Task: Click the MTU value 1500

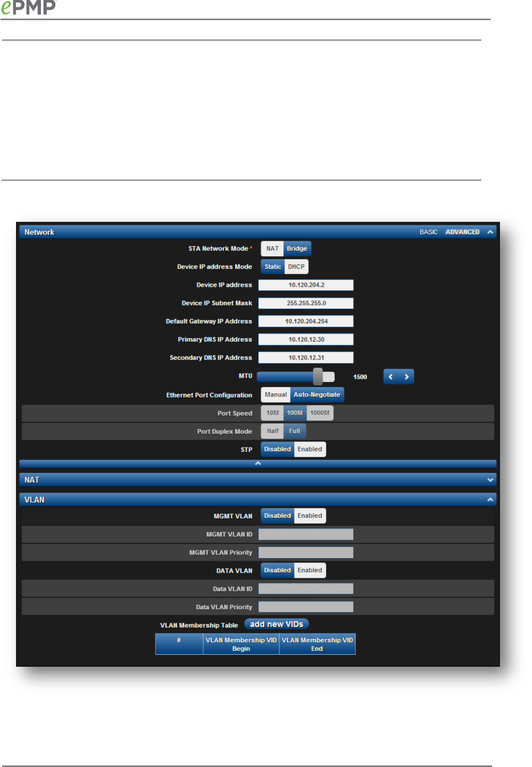Action: click(360, 377)
